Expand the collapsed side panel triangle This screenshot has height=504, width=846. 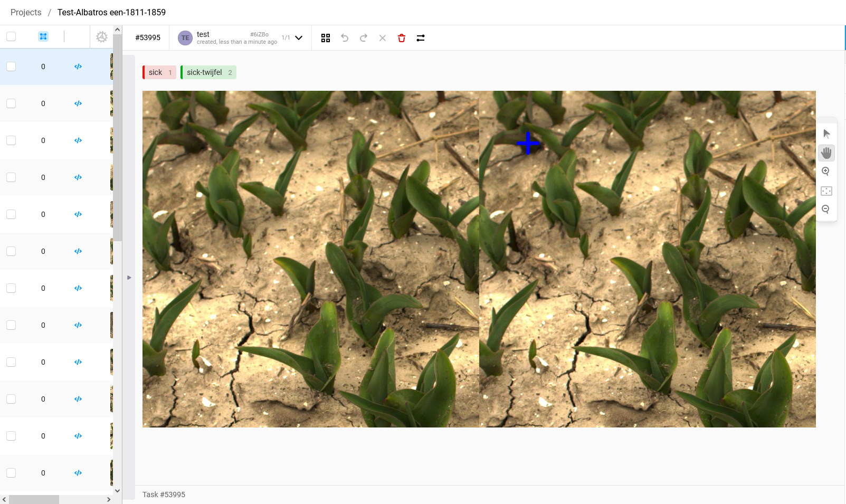pos(129,278)
